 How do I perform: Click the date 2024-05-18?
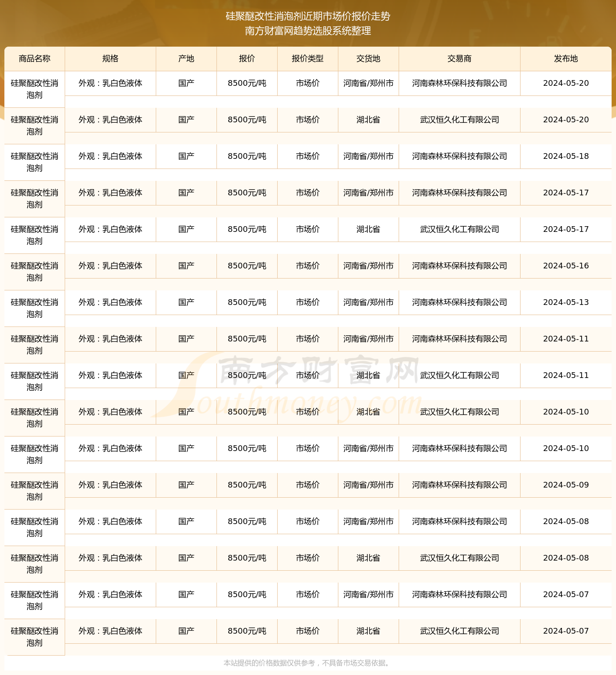pos(566,156)
